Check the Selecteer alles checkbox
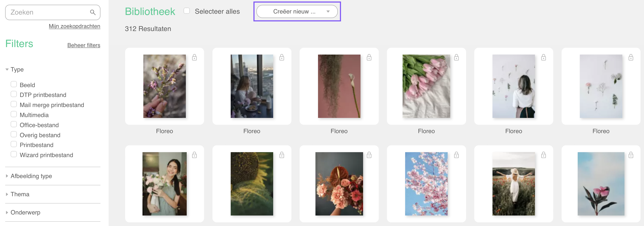This screenshot has height=226, width=644. [x=186, y=11]
